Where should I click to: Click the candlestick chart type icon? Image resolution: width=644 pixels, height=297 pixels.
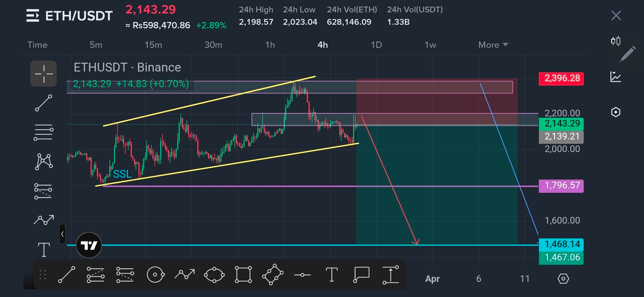coord(616,41)
